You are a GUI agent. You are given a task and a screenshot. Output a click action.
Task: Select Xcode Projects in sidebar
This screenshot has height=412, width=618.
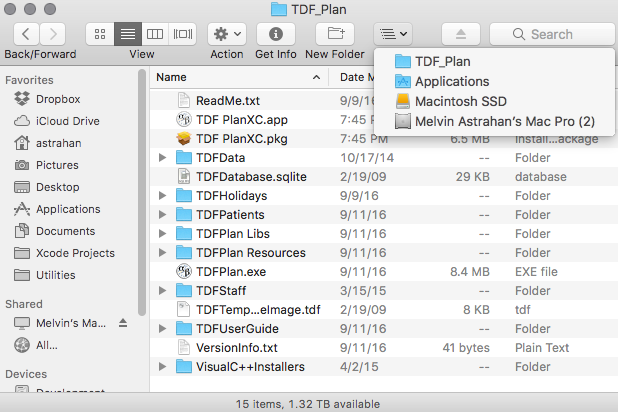(75, 253)
